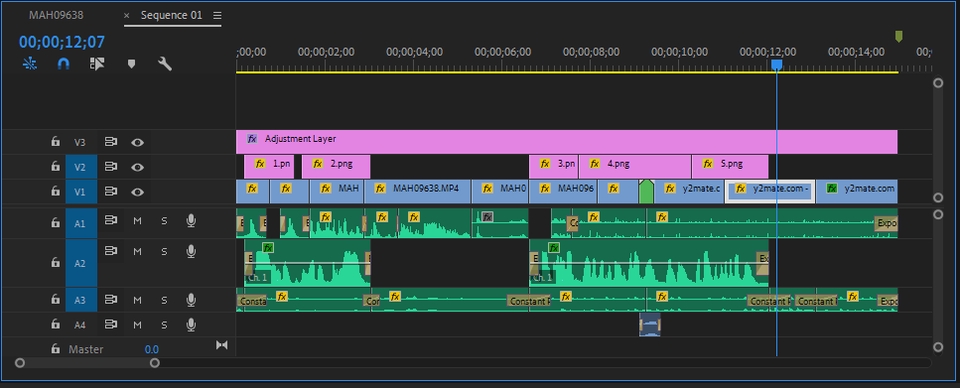960x388 pixels.
Task: Target track A1 header
Action: [x=81, y=223]
